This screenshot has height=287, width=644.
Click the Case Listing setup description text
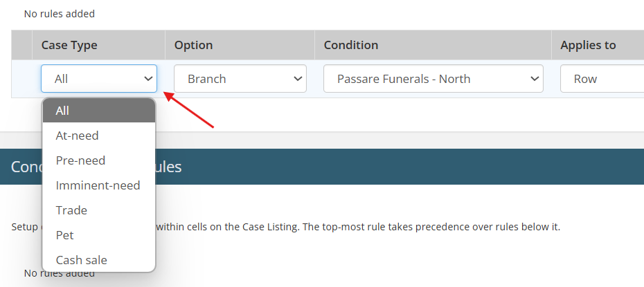[358, 227]
